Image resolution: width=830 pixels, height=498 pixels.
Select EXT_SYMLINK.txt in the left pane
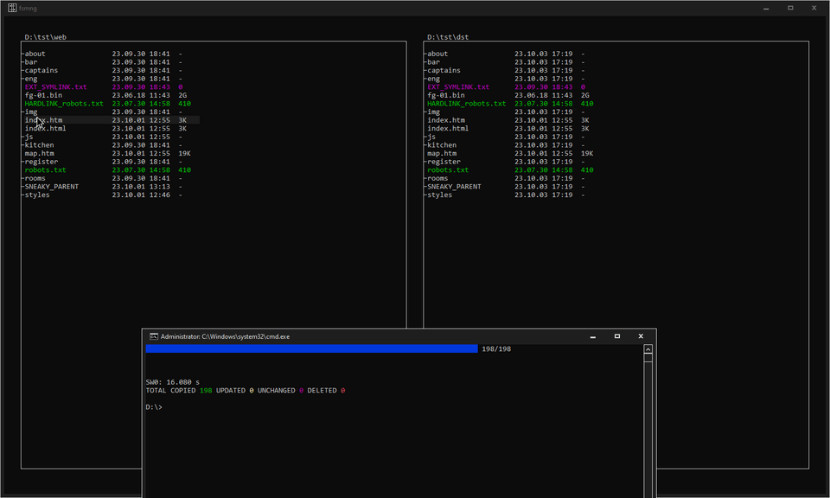(x=55, y=87)
